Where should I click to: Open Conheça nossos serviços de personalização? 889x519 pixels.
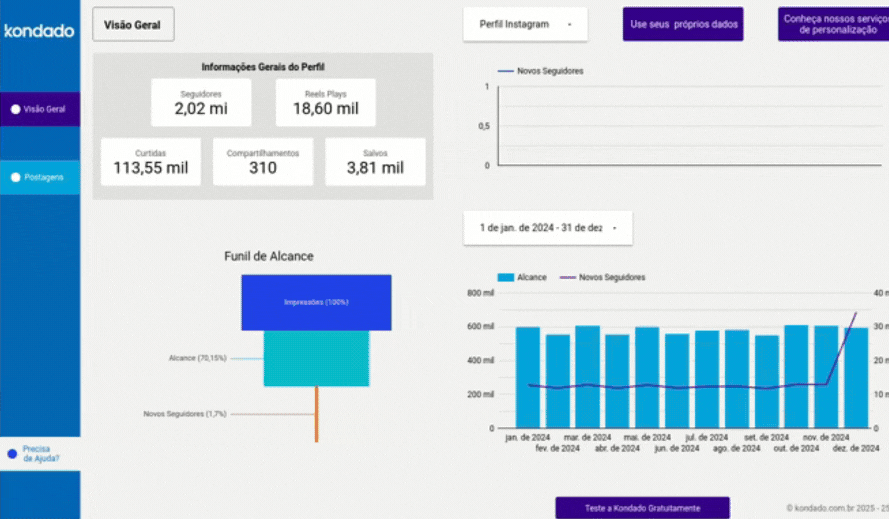tap(833, 24)
